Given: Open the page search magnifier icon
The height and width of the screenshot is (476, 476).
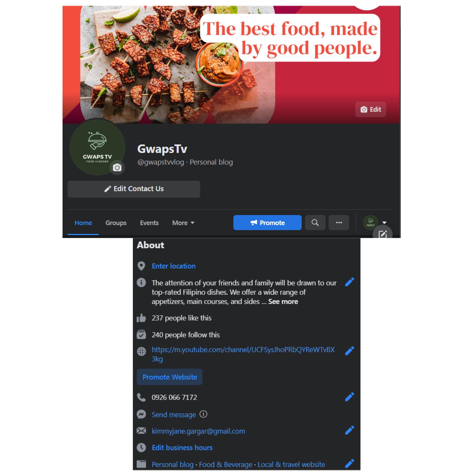Looking at the screenshot, I should point(315,223).
